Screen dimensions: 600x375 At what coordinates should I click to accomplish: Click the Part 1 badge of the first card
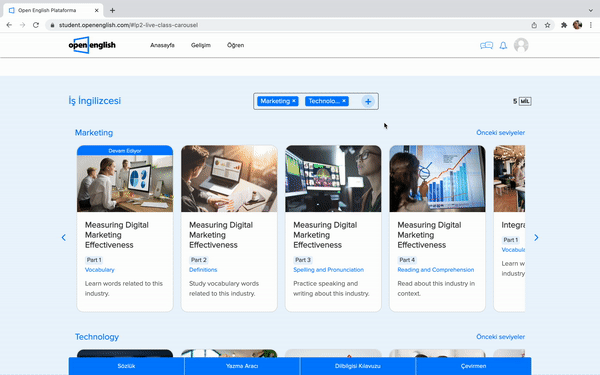(x=94, y=260)
